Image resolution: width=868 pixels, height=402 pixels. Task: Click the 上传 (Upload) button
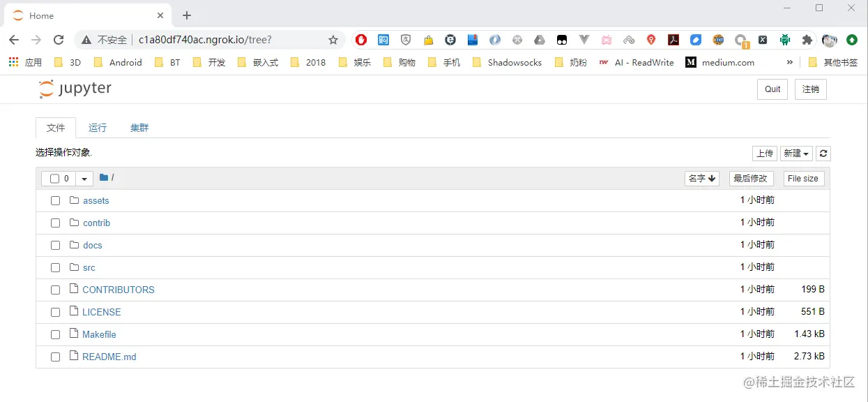click(765, 154)
